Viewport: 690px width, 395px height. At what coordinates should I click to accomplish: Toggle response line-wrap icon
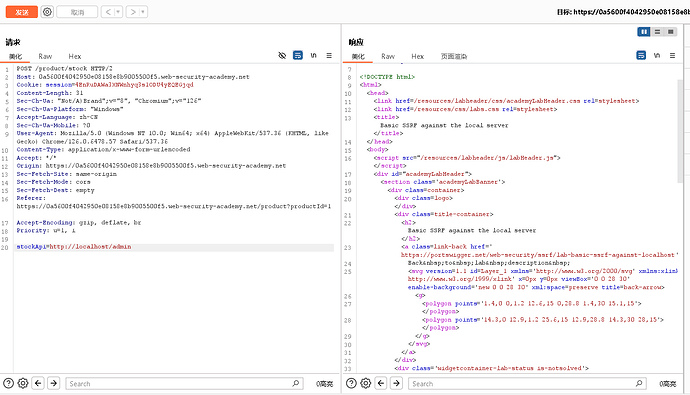pyautogui.click(x=641, y=55)
